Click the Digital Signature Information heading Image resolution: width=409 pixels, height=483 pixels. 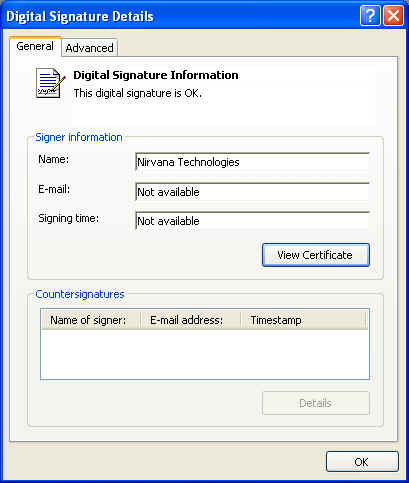156,75
